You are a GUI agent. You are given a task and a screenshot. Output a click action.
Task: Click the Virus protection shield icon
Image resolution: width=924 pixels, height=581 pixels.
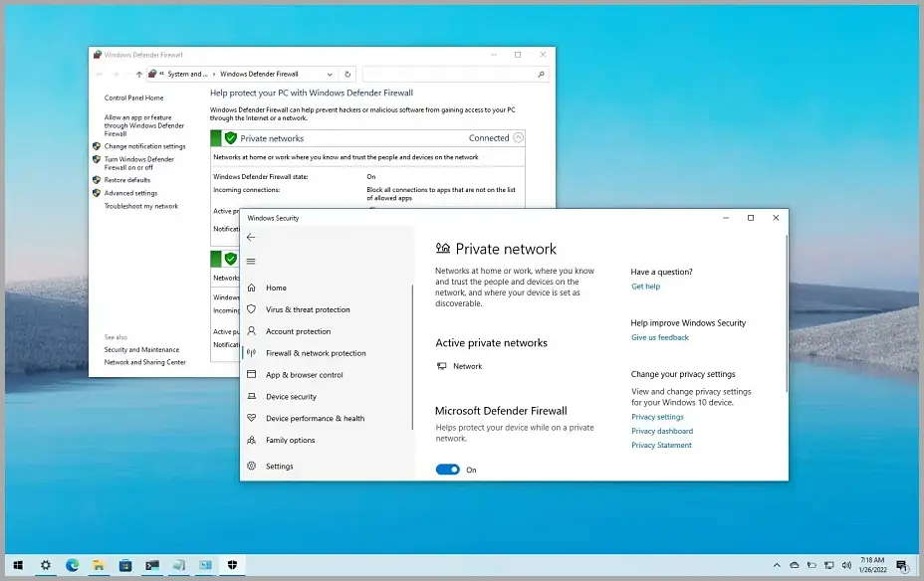[x=252, y=309]
